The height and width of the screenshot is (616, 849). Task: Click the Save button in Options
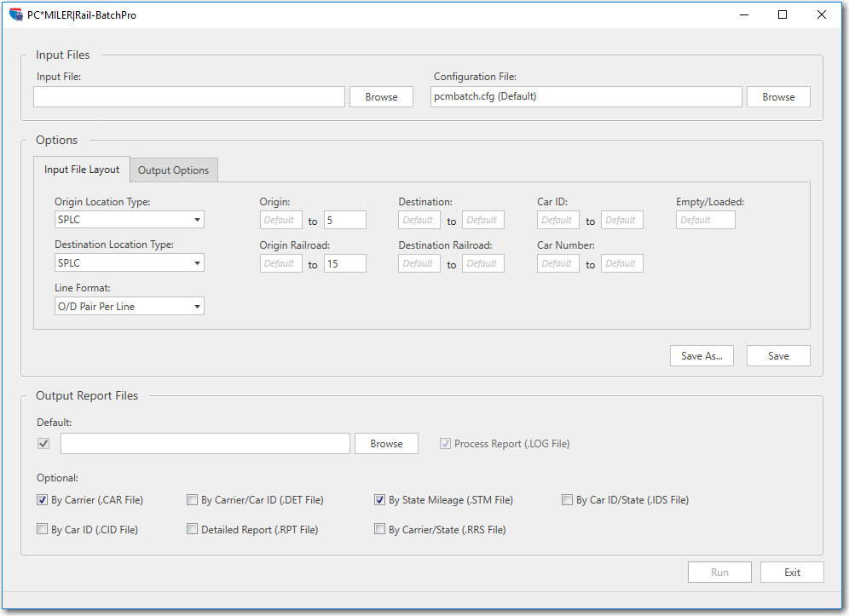click(778, 355)
